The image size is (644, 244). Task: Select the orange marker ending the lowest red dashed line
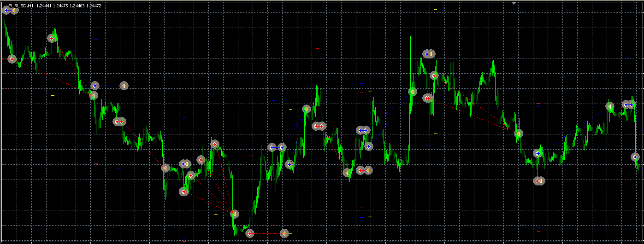(284, 233)
